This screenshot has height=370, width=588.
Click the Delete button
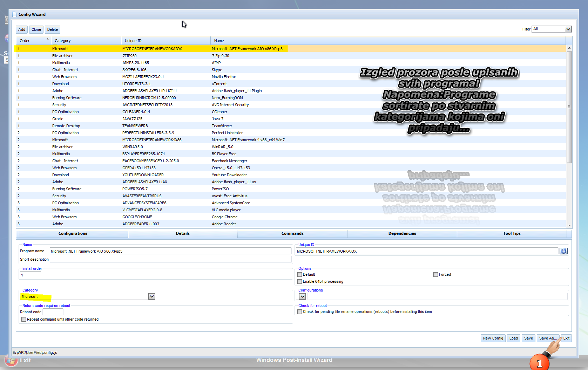(53, 30)
